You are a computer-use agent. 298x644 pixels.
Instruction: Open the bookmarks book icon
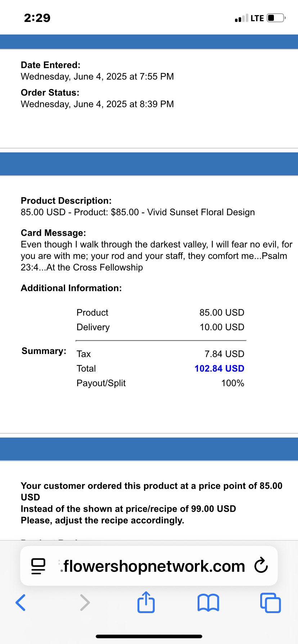point(208,603)
